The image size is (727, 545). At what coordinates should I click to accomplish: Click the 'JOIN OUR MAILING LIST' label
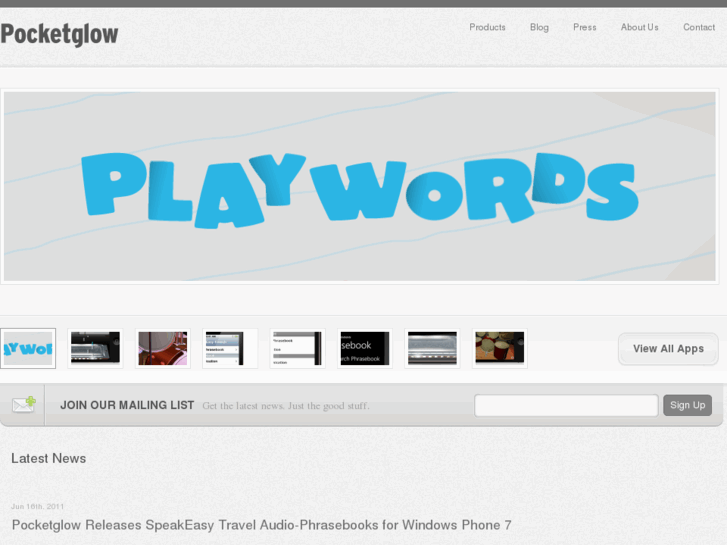[x=127, y=405]
